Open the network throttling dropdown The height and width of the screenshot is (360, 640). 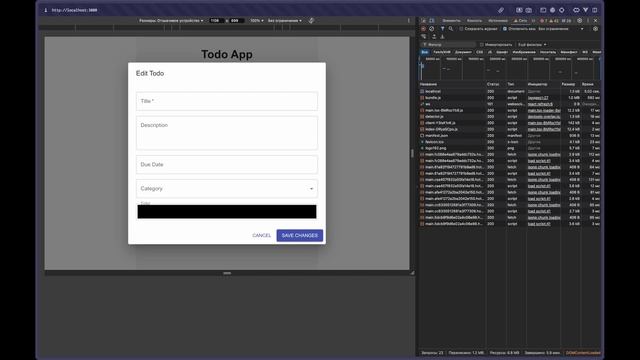point(561,29)
